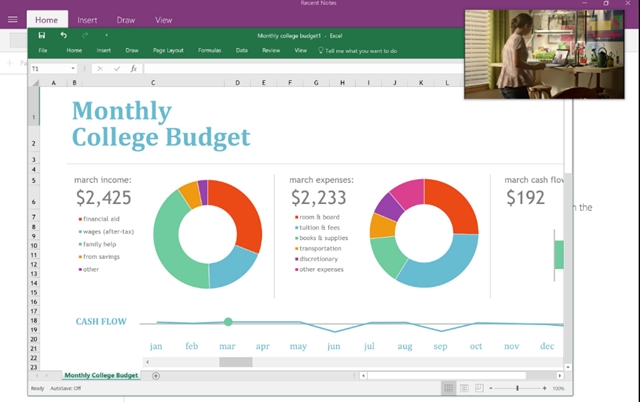640x402 pixels.
Task: Switch to Page Layout view icon
Action: point(466,388)
